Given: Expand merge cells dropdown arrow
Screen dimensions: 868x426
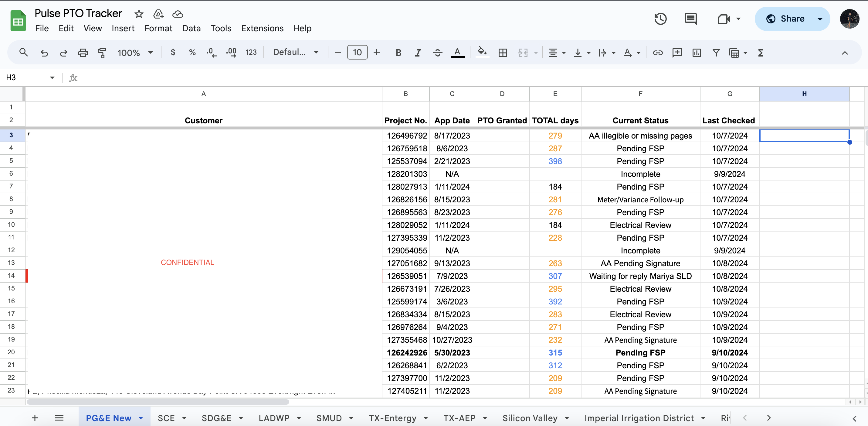Looking at the screenshot, I should click(x=536, y=53).
